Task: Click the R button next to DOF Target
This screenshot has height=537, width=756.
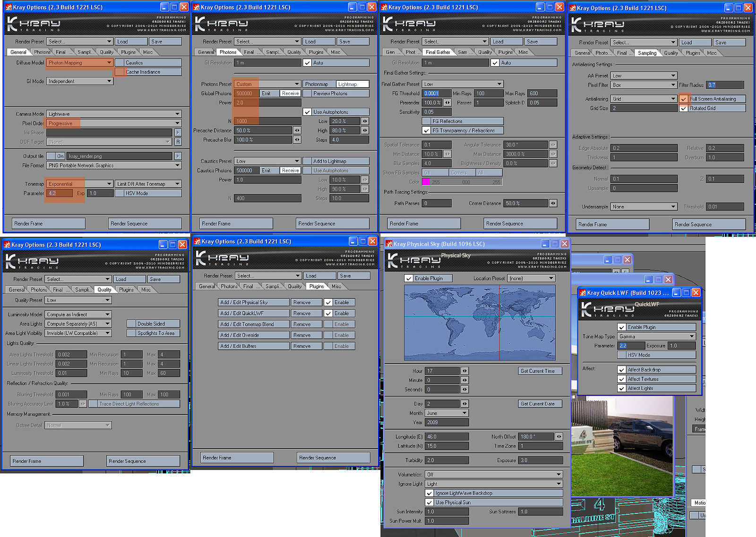Action: 178,142
